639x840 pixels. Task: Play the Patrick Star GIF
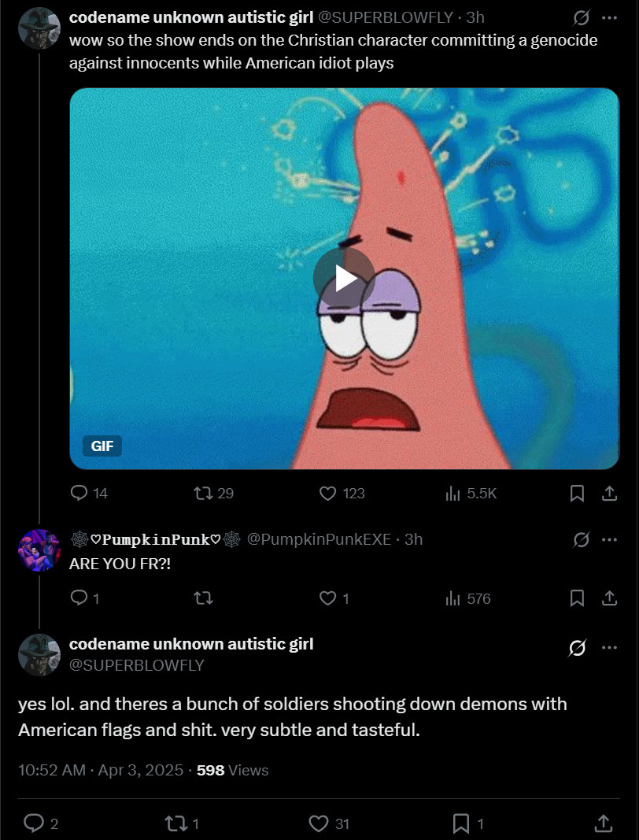tap(344, 277)
